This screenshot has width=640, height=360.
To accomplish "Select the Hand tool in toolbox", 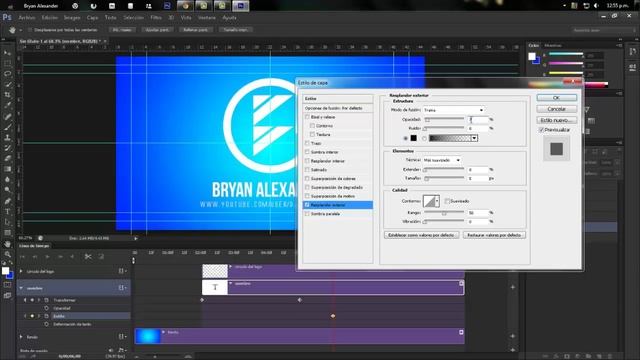I will 7,244.
